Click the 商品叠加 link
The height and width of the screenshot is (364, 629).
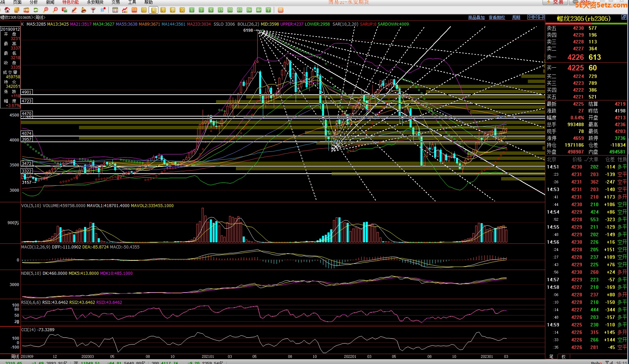click(476, 17)
